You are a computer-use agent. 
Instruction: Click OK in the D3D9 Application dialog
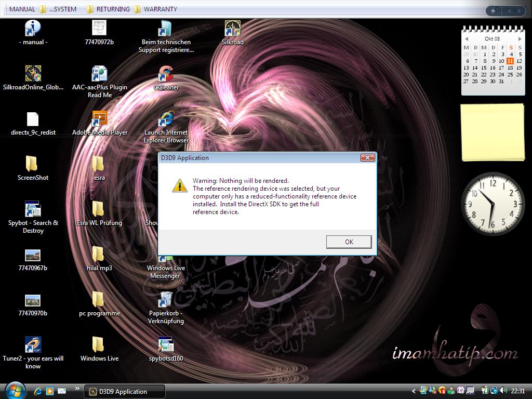[349, 242]
